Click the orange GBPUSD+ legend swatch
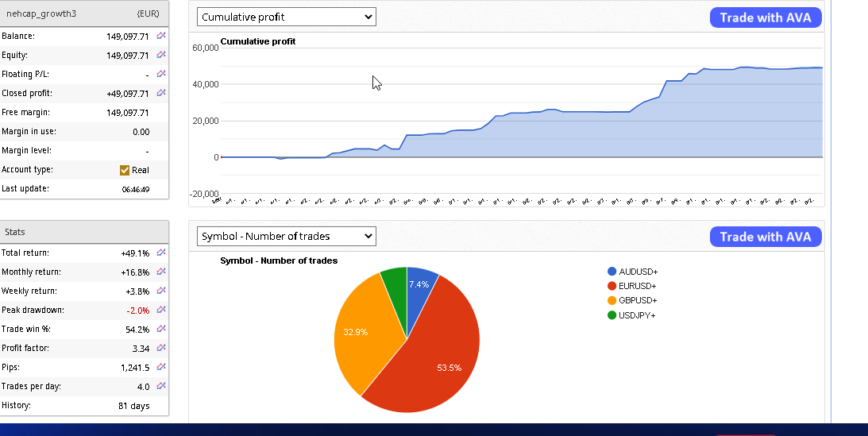The height and width of the screenshot is (436, 868). [x=611, y=301]
